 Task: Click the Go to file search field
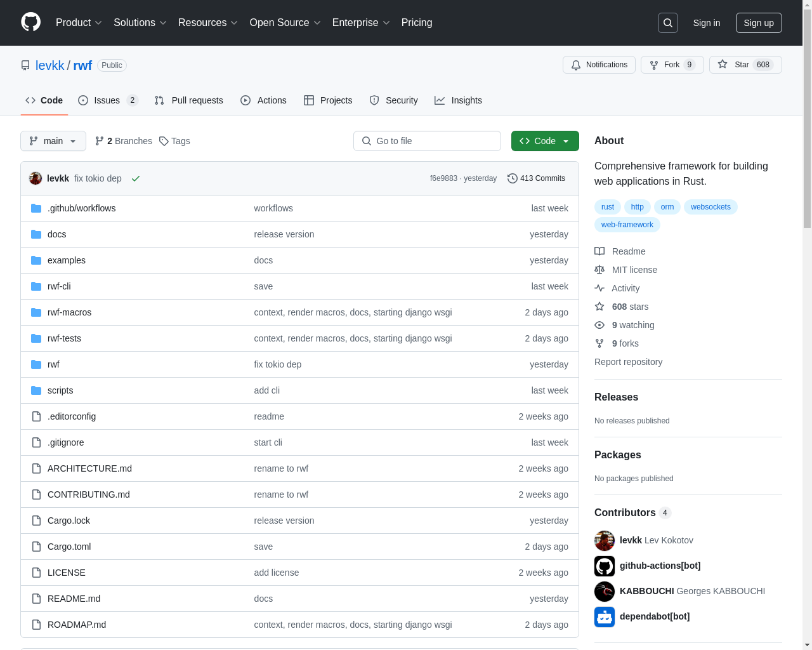pos(427,141)
